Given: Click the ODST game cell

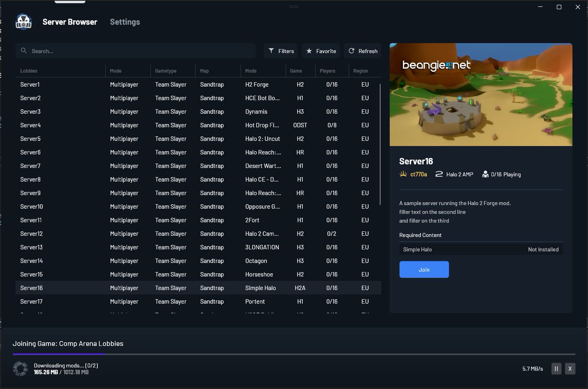Looking at the screenshot, I should (x=300, y=125).
